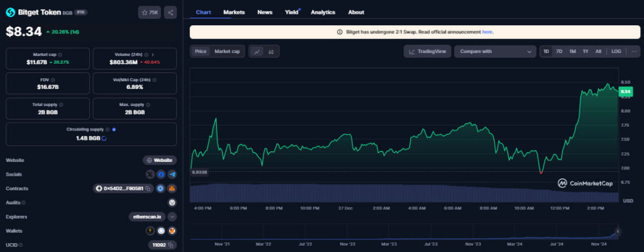Set chart range to All
644x252 pixels.
tap(599, 52)
